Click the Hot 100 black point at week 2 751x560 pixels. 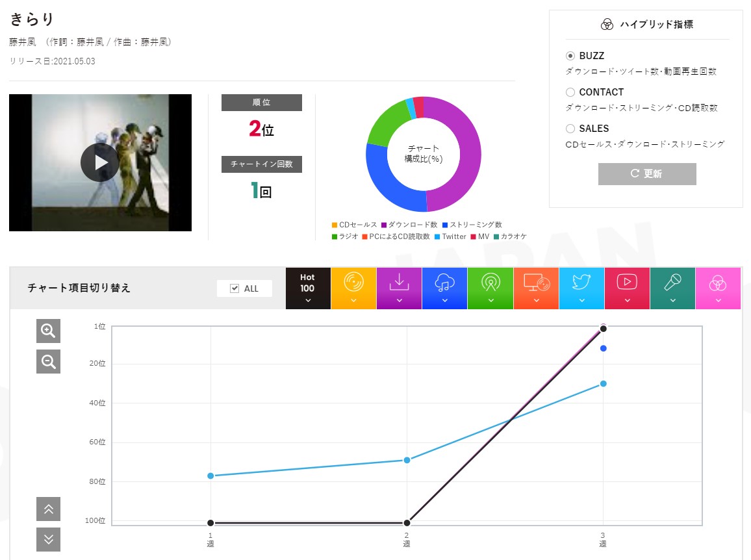tap(407, 522)
